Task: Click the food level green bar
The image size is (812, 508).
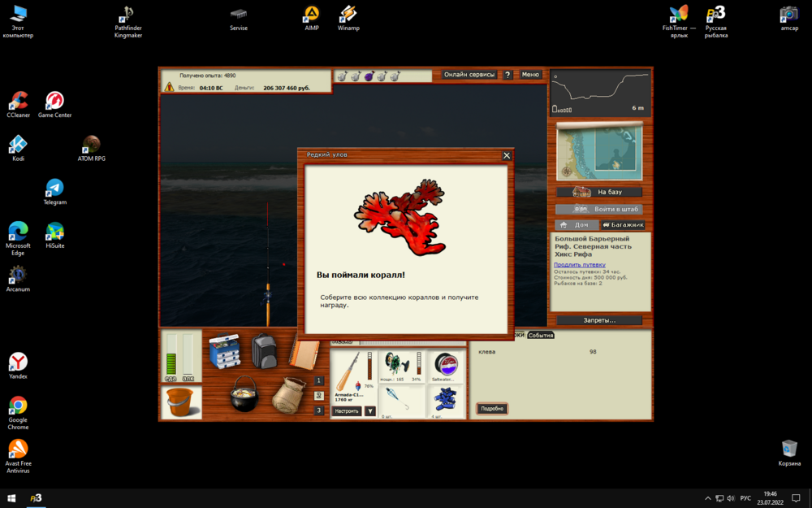Action: point(171,356)
